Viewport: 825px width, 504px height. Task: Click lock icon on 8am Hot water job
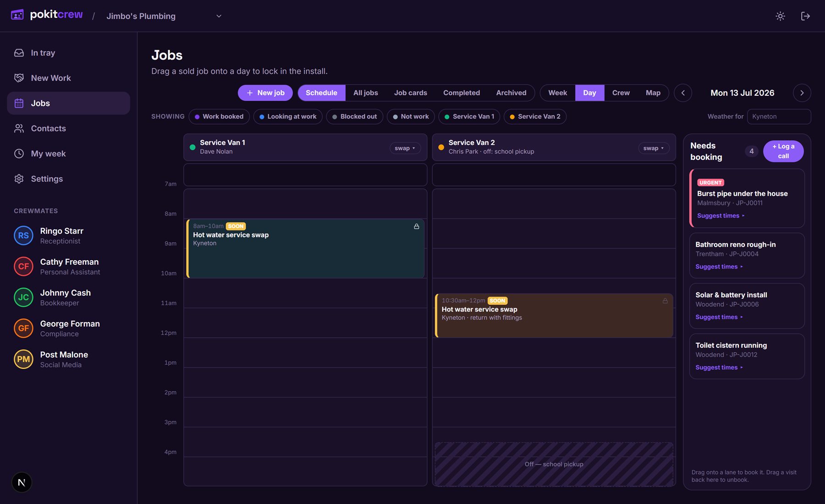point(417,226)
